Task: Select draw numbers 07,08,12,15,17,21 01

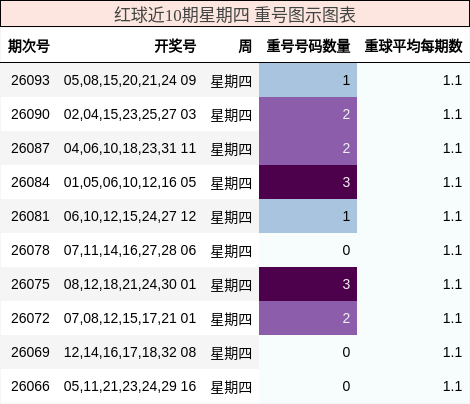Action: pos(130,318)
